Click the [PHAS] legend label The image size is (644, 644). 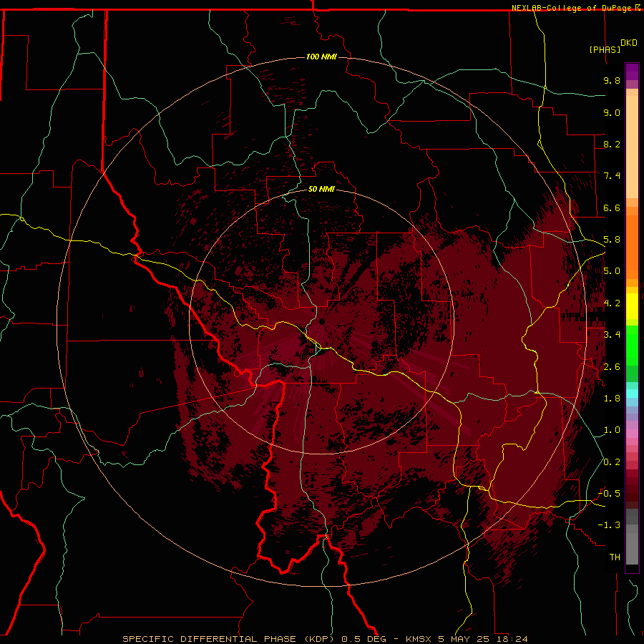tap(605, 49)
